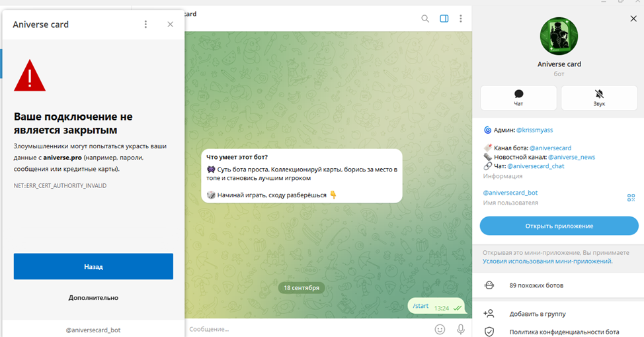Toggle the right sidebar panel icon
Image resolution: width=644 pixels, height=337 pixels.
tap(444, 19)
